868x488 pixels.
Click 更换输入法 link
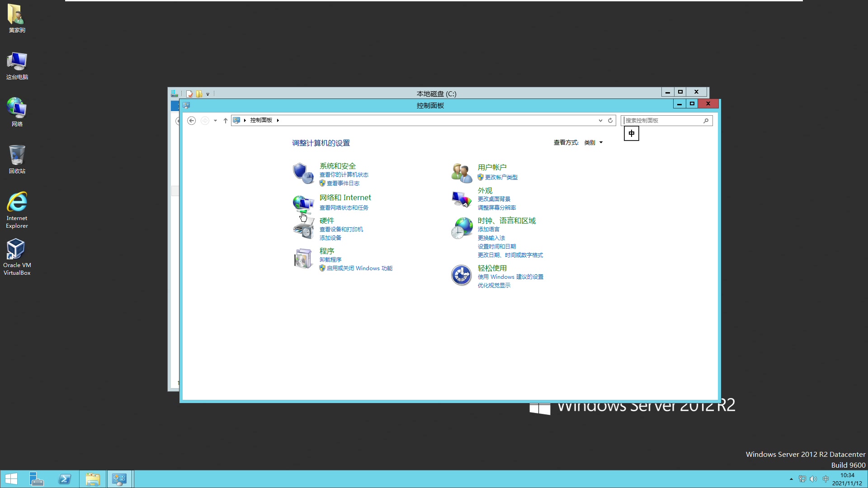click(491, 238)
